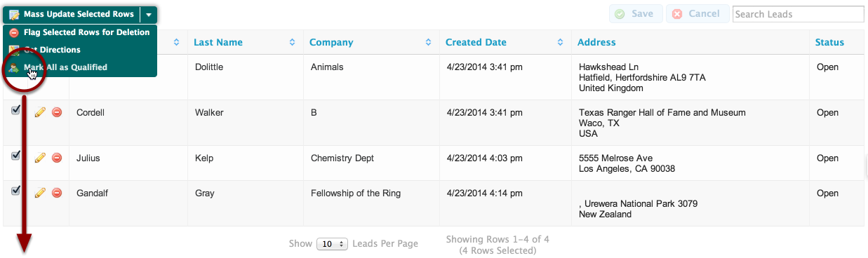Uncheck the Gandalf Gray row checkbox
Image resolution: width=868 pixels, height=258 pixels.
coord(15,191)
